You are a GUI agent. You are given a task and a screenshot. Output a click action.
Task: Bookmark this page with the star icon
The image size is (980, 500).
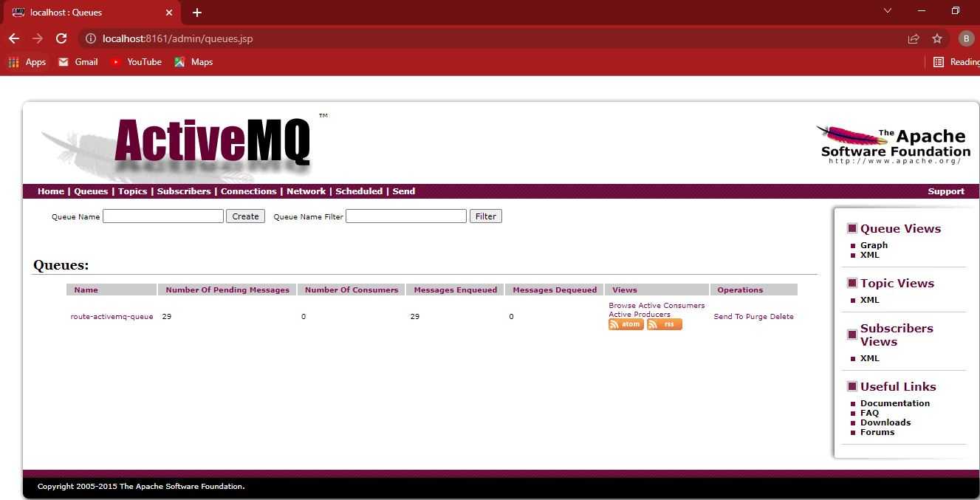tap(937, 38)
